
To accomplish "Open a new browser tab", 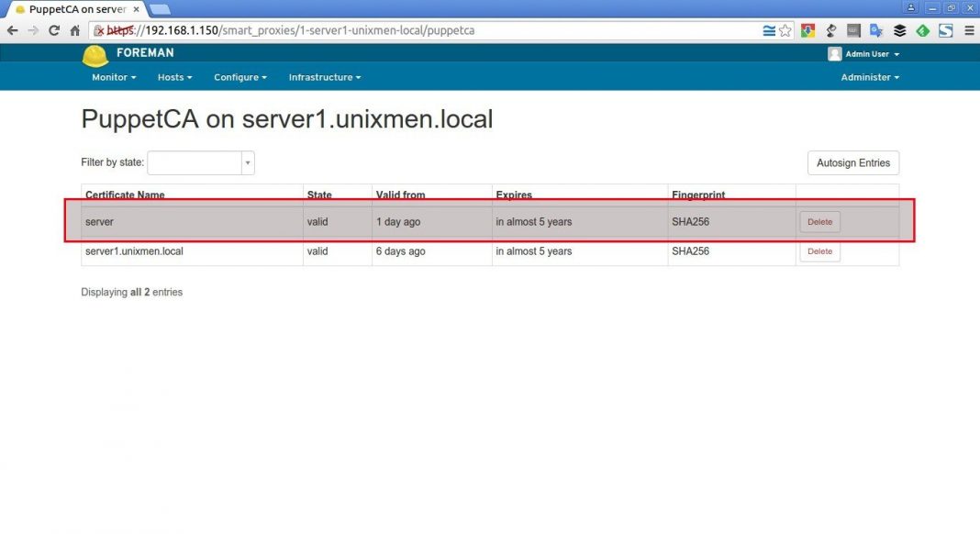I will click(x=160, y=9).
